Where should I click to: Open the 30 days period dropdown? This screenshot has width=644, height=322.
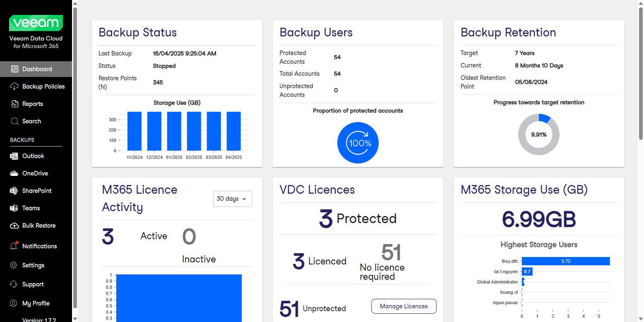tap(232, 199)
